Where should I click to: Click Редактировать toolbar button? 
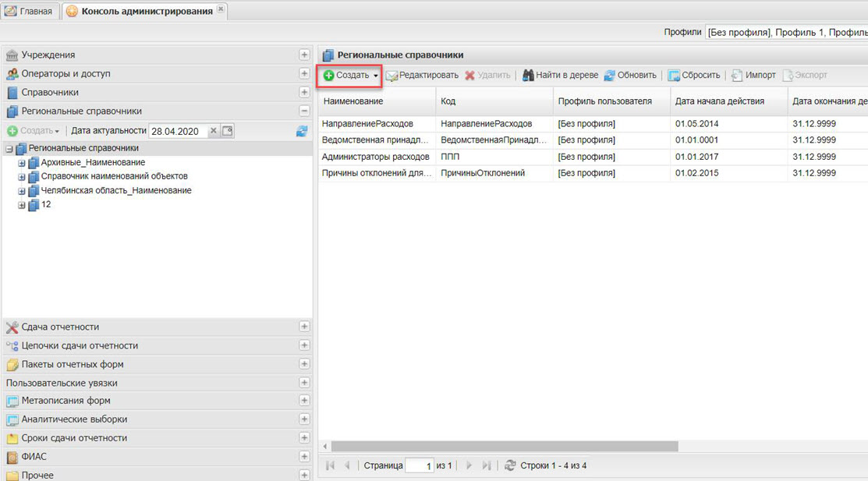[422, 76]
